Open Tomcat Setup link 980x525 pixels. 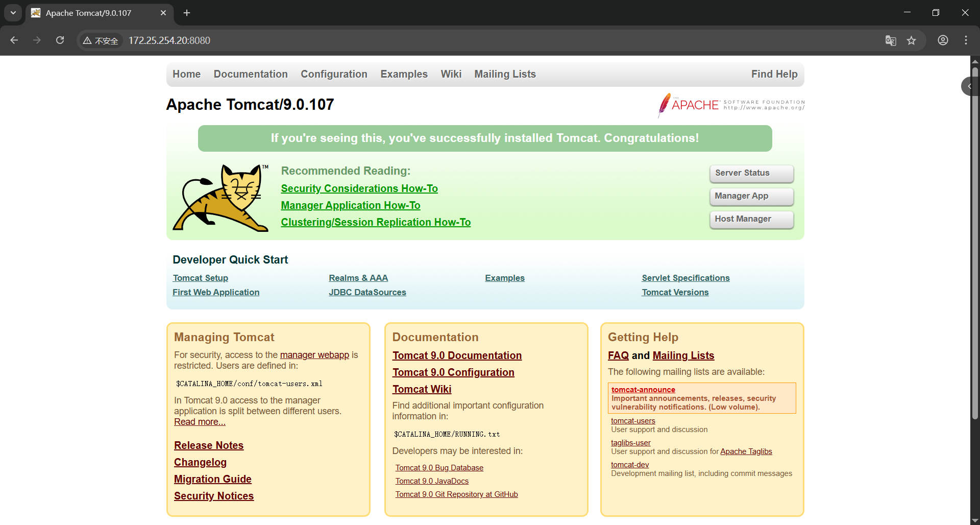200,278
